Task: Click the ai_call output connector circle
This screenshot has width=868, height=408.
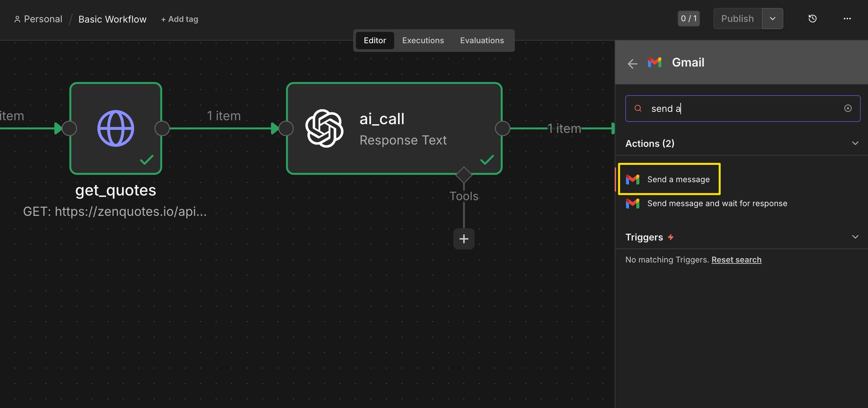Action: click(502, 128)
